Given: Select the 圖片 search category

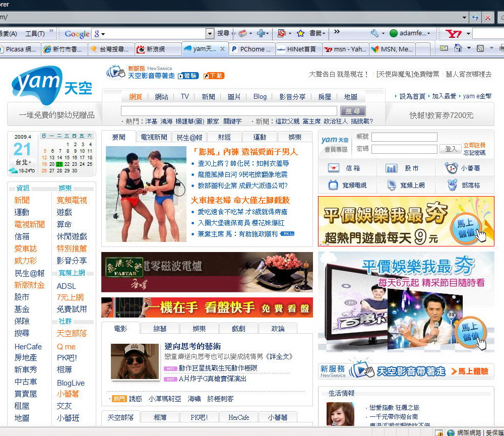Looking at the screenshot, I should [234, 97].
